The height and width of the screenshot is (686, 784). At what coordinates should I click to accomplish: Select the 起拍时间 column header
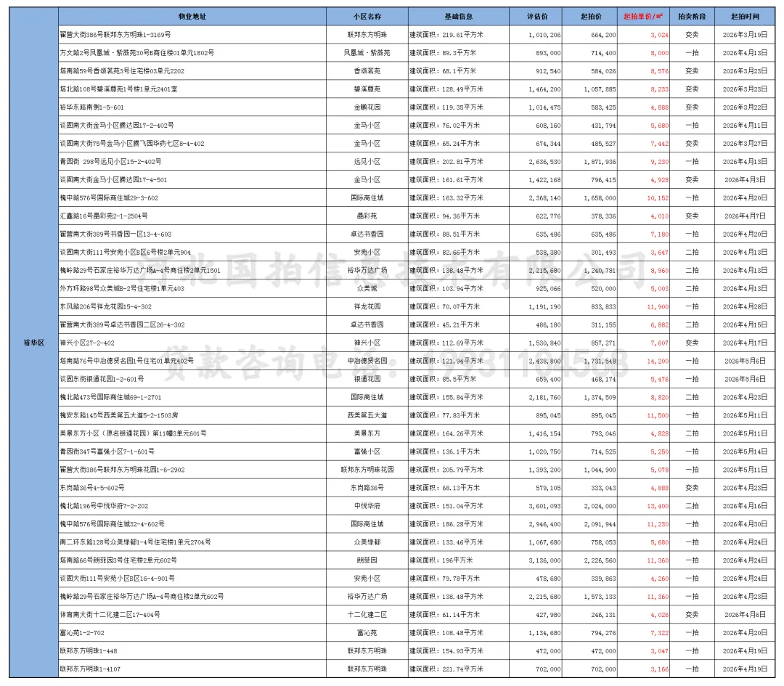tap(745, 17)
